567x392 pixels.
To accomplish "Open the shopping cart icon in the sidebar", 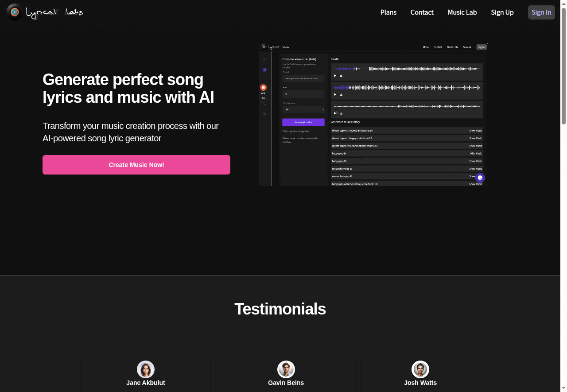I will coord(264,113).
